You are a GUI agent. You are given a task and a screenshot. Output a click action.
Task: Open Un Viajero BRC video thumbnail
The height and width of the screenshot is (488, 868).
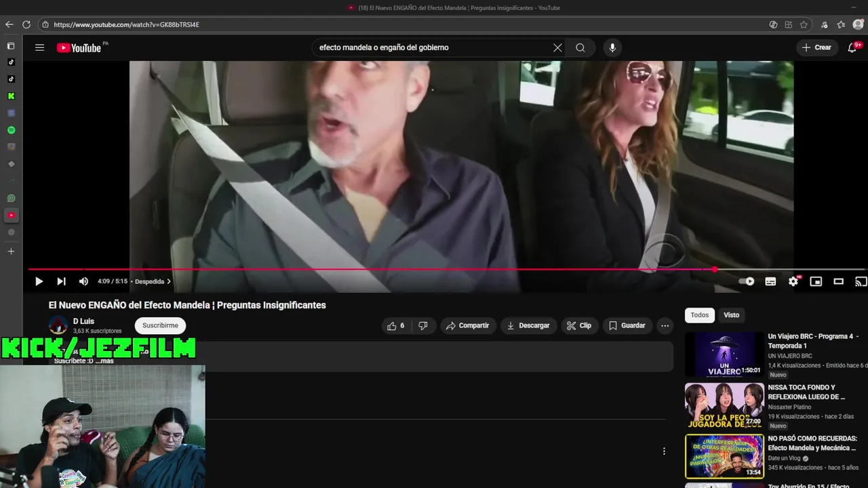[724, 354]
